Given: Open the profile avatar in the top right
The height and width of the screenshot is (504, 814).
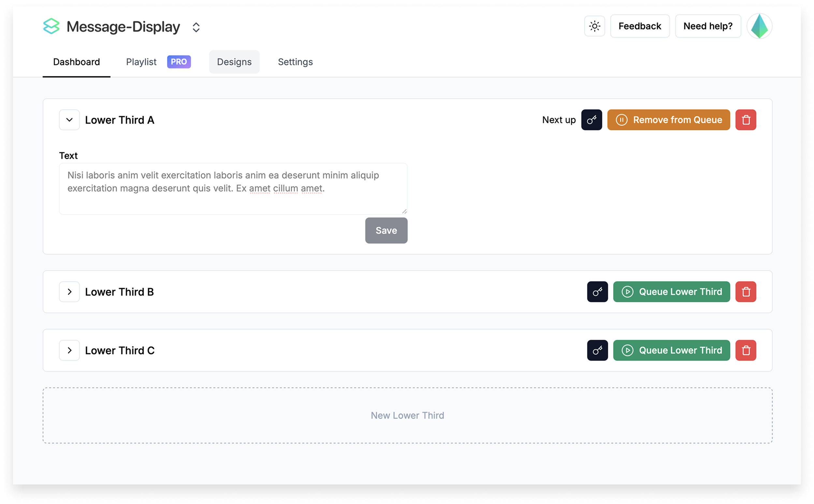Looking at the screenshot, I should (760, 26).
